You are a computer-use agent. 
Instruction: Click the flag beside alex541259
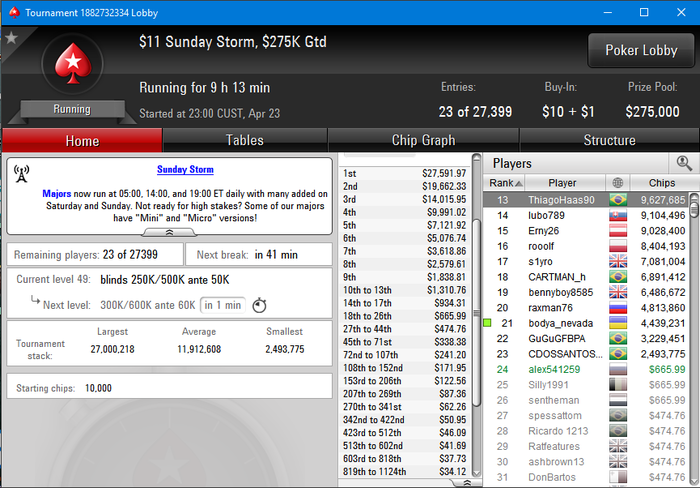tap(618, 370)
